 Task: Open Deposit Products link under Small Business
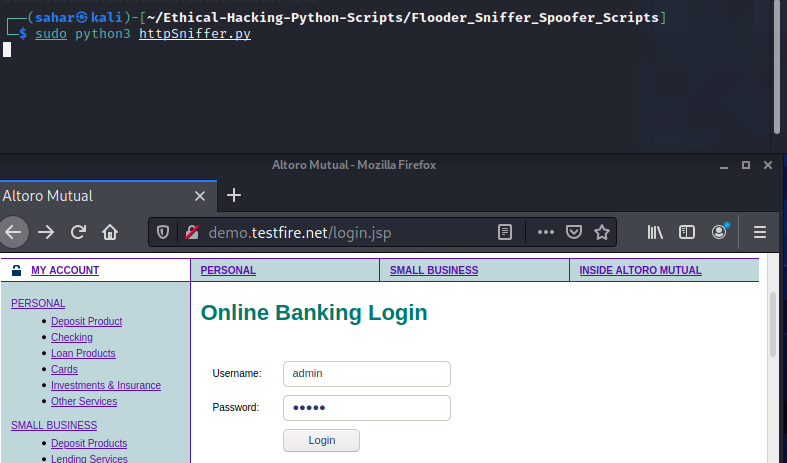89,443
